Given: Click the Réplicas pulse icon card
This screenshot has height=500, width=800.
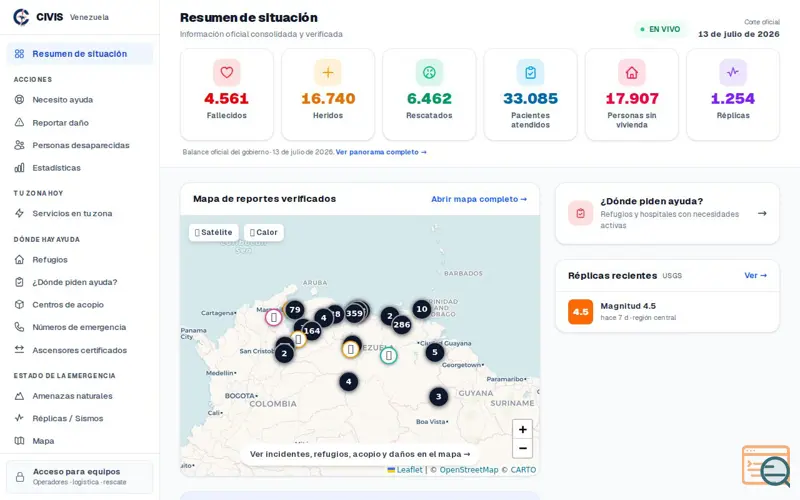Looking at the screenshot, I should 733,72.
